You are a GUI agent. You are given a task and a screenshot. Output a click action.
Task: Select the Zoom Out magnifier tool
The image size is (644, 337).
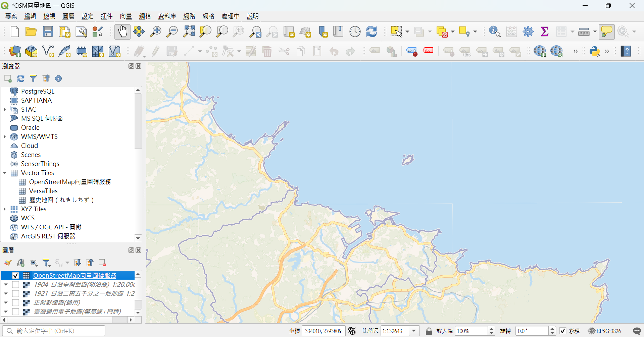172,32
